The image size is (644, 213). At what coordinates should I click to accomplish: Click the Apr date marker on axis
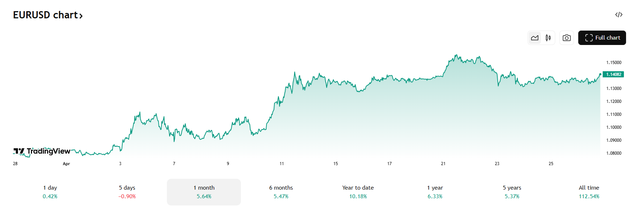coord(66,164)
